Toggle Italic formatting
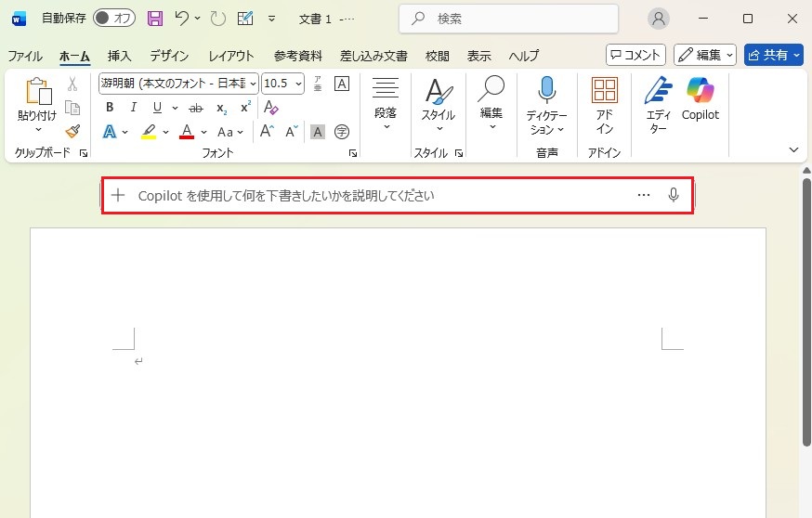 (133, 108)
